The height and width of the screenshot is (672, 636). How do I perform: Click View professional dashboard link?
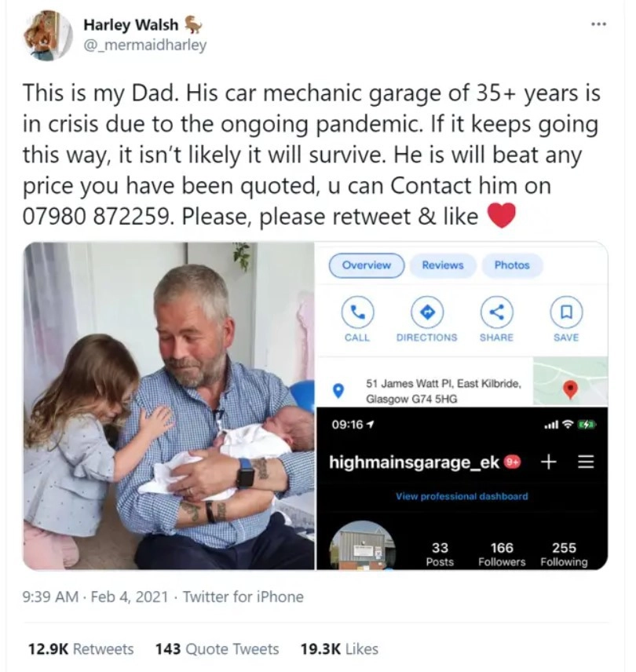pyautogui.click(x=462, y=496)
